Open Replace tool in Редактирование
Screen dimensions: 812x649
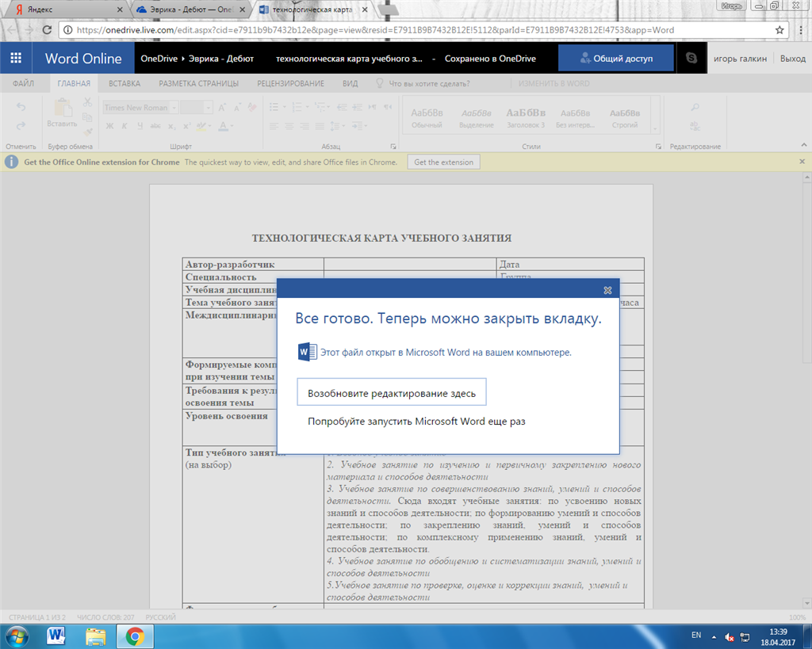tap(695, 126)
